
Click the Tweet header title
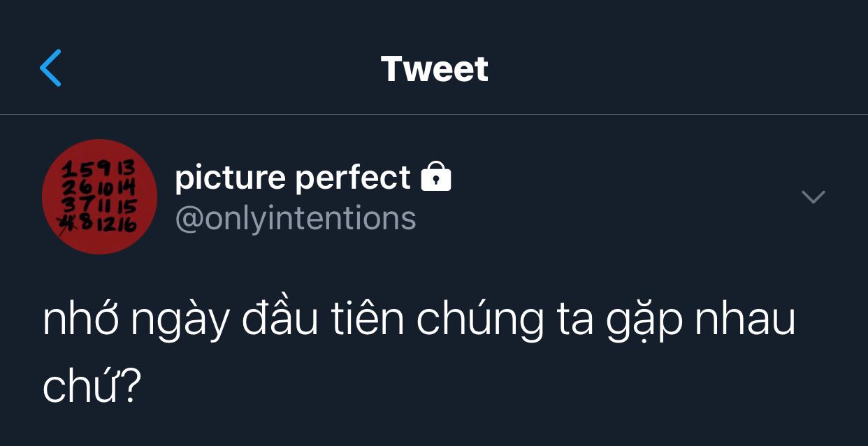coord(434,69)
